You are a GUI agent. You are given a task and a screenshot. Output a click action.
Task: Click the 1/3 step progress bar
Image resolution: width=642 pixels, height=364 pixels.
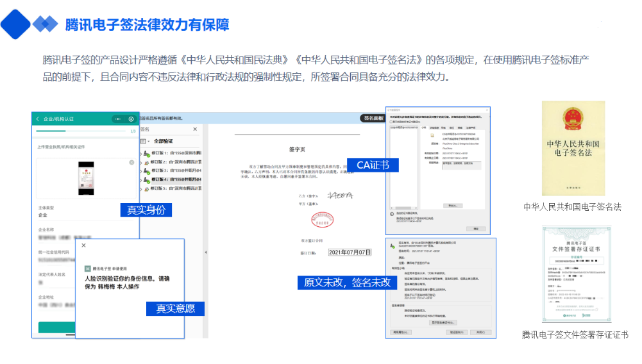pyautogui.click(x=82, y=131)
